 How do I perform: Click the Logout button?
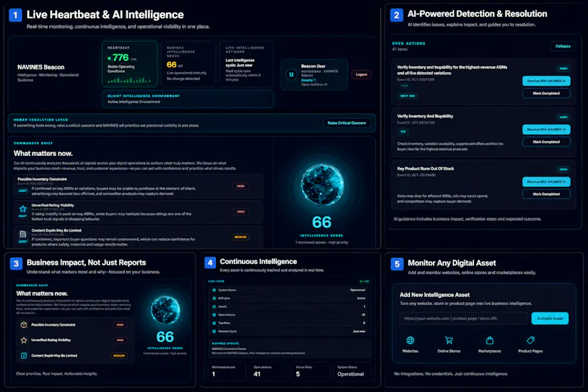click(x=361, y=74)
